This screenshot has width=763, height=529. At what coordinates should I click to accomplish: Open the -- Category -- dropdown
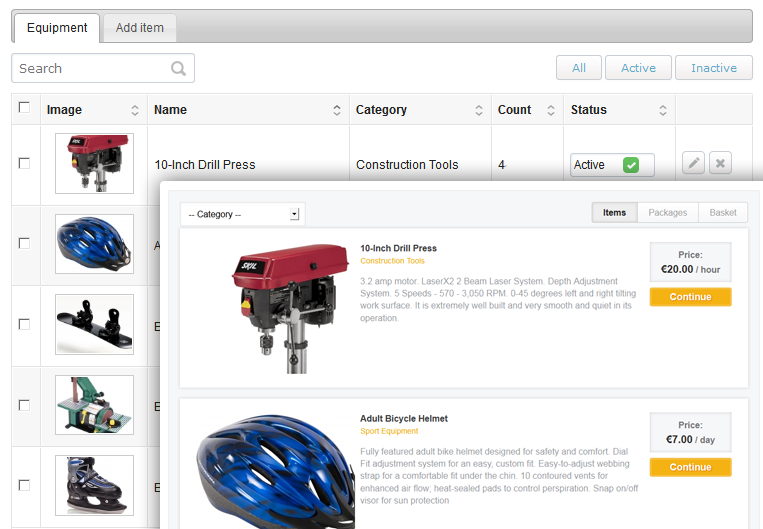point(243,214)
